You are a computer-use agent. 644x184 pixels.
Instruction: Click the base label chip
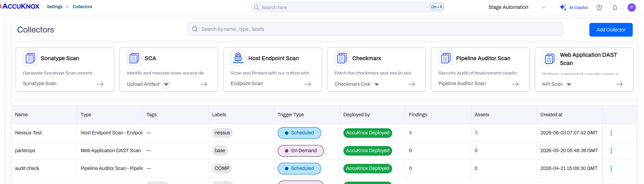(x=220, y=151)
